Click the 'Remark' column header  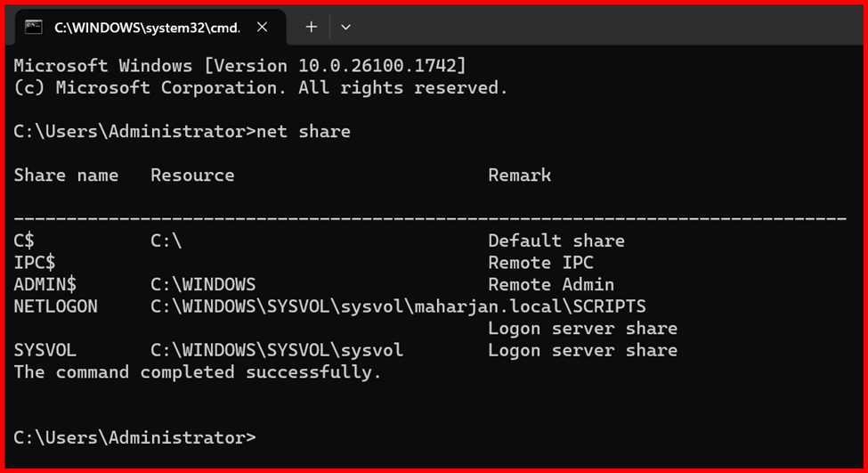[x=519, y=175]
